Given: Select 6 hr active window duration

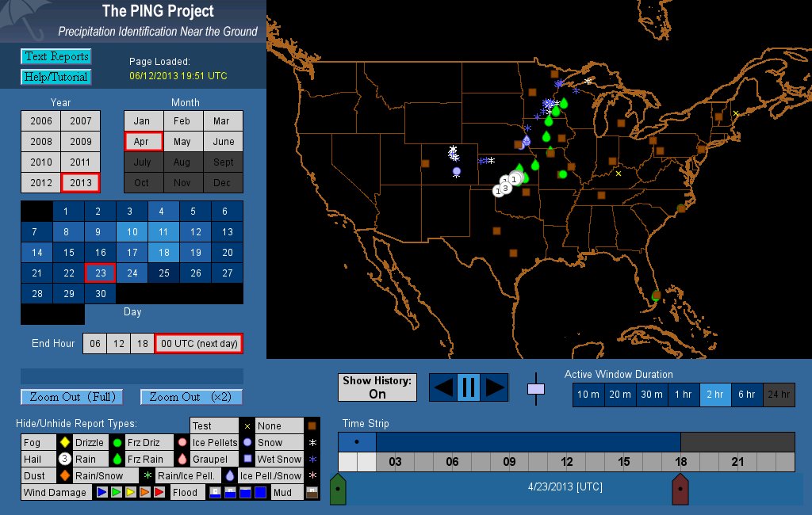Looking at the screenshot, I should click(747, 395).
